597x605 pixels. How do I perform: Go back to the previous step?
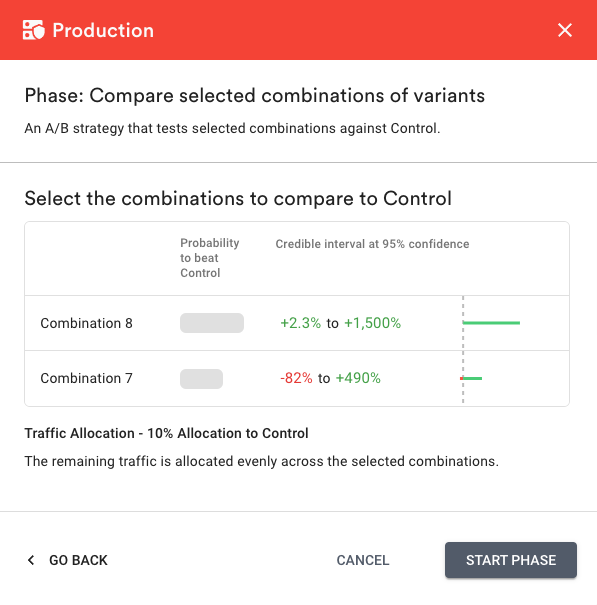(67, 560)
